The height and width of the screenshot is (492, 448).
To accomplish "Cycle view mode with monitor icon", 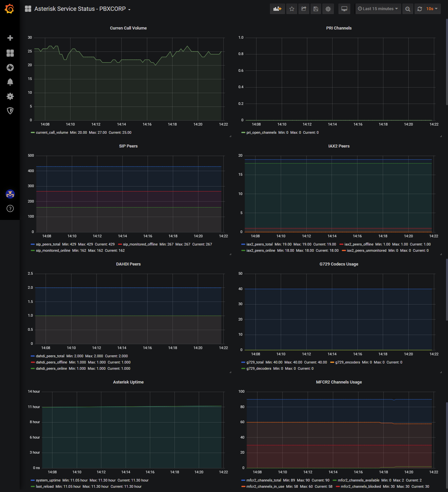I will 344,9.
